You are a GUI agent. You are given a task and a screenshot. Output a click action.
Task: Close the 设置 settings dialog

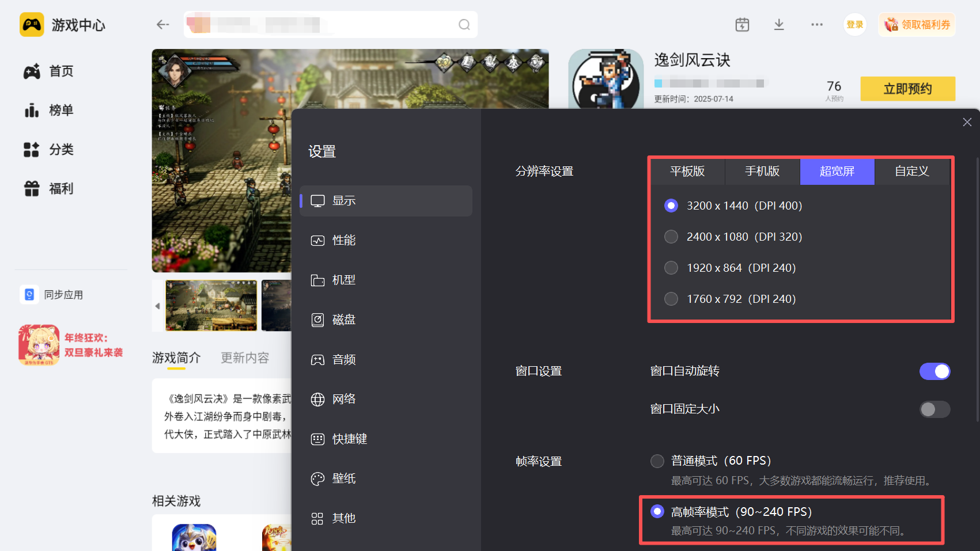tap(967, 122)
